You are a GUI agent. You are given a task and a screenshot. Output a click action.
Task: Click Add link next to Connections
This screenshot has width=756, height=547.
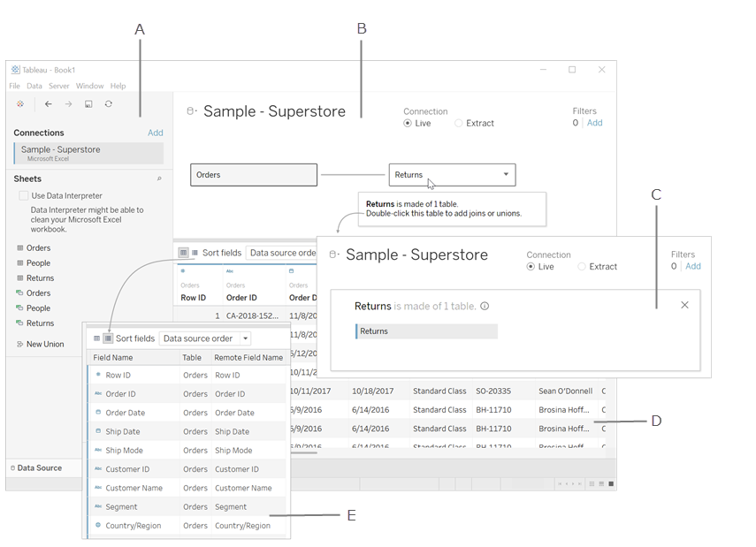pyautogui.click(x=156, y=133)
